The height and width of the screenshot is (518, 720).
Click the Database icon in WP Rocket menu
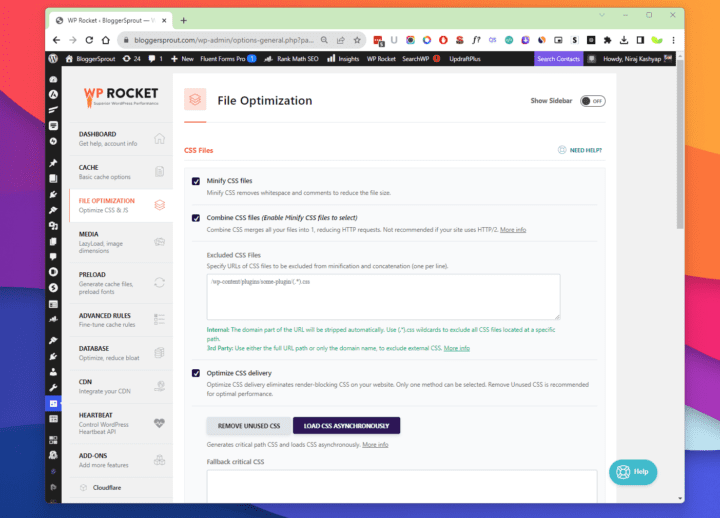159,353
